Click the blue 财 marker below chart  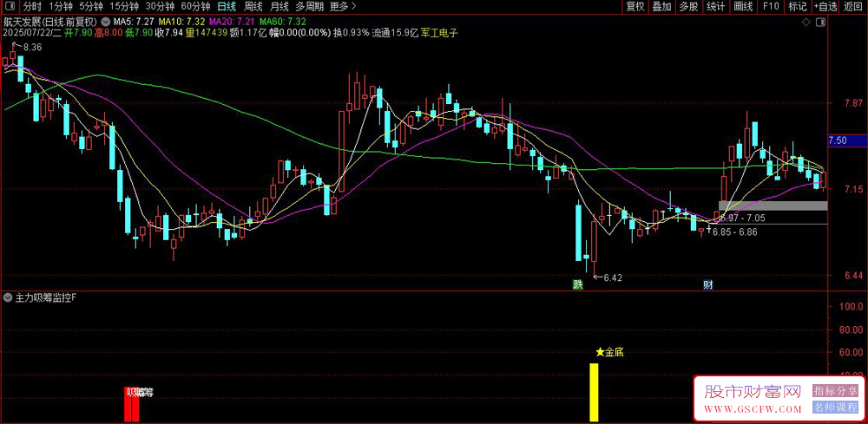[708, 284]
